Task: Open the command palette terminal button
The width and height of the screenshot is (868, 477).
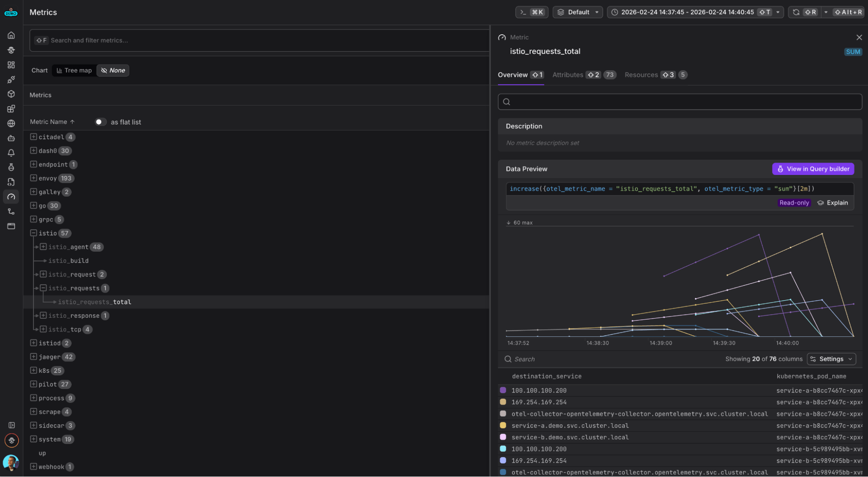Action: (531, 12)
